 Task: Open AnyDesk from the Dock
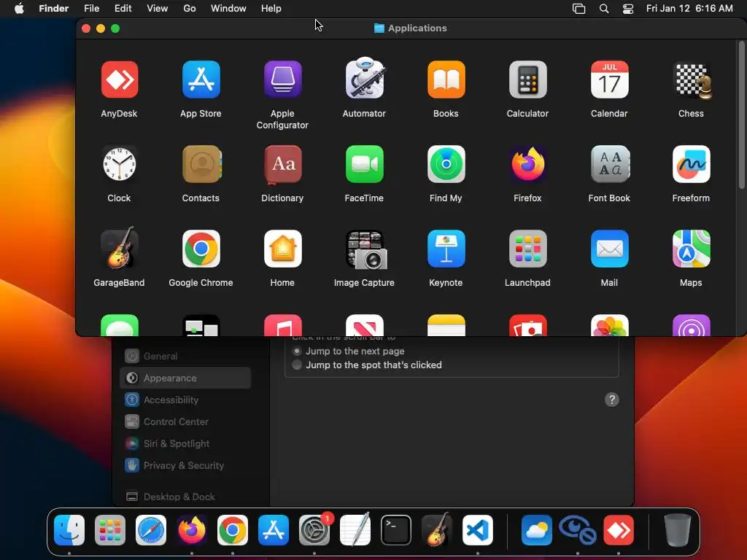point(619,530)
